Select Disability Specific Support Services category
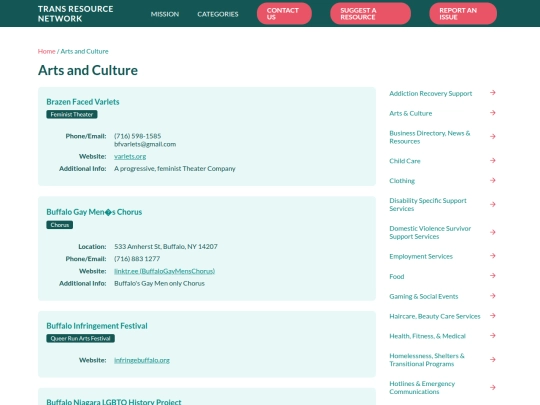540x405 pixels. [x=428, y=205]
